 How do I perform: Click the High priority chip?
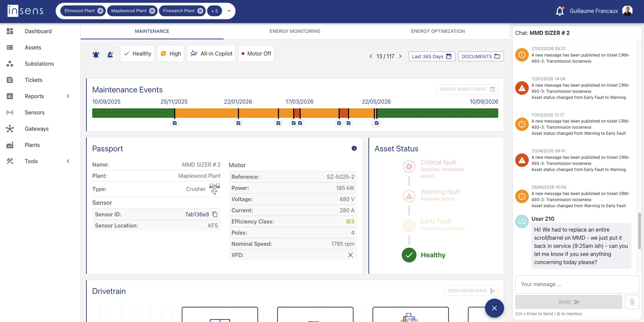[x=170, y=53]
